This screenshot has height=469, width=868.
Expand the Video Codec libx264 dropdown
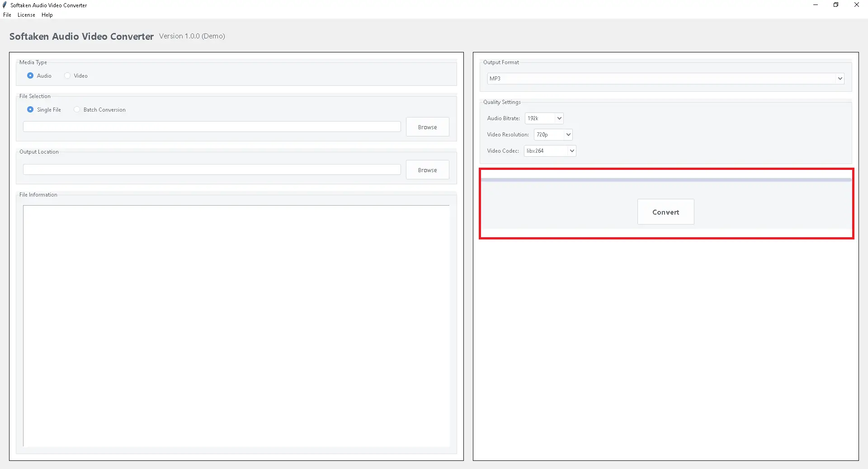tap(550, 151)
